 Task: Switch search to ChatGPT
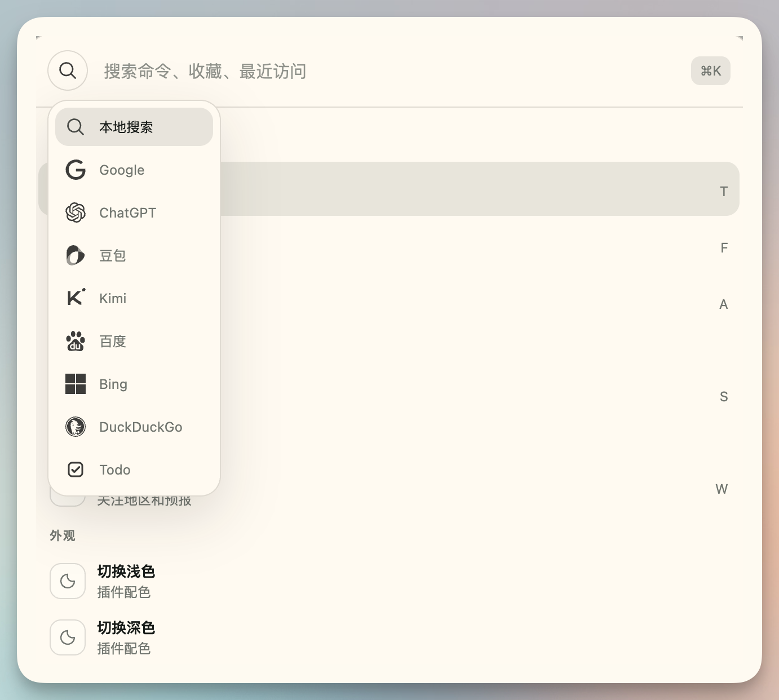pos(134,212)
